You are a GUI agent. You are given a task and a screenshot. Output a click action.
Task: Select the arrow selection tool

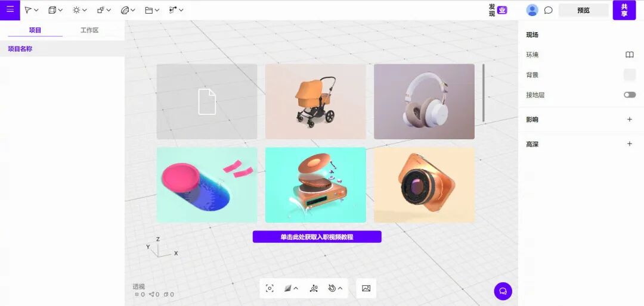[28, 10]
